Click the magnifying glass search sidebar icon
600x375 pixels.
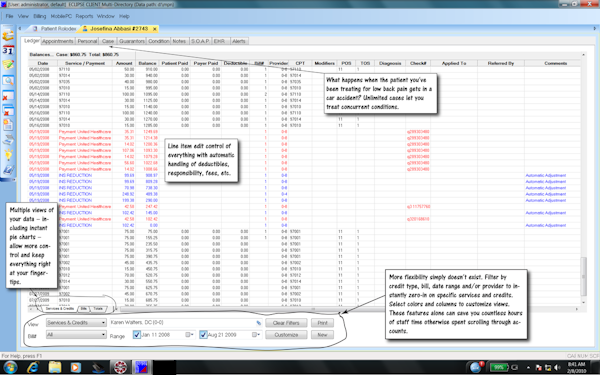pyautogui.click(x=8, y=80)
